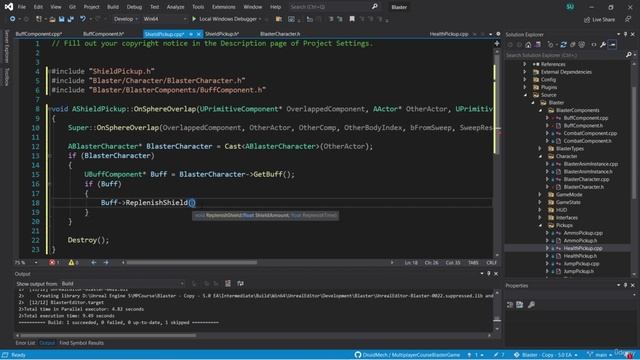The image size is (640, 360).
Task: Click the Save All icon
Action: coord(71,19)
